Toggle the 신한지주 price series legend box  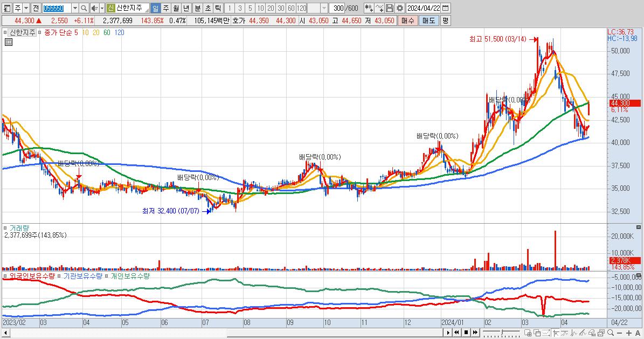(5, 32)
